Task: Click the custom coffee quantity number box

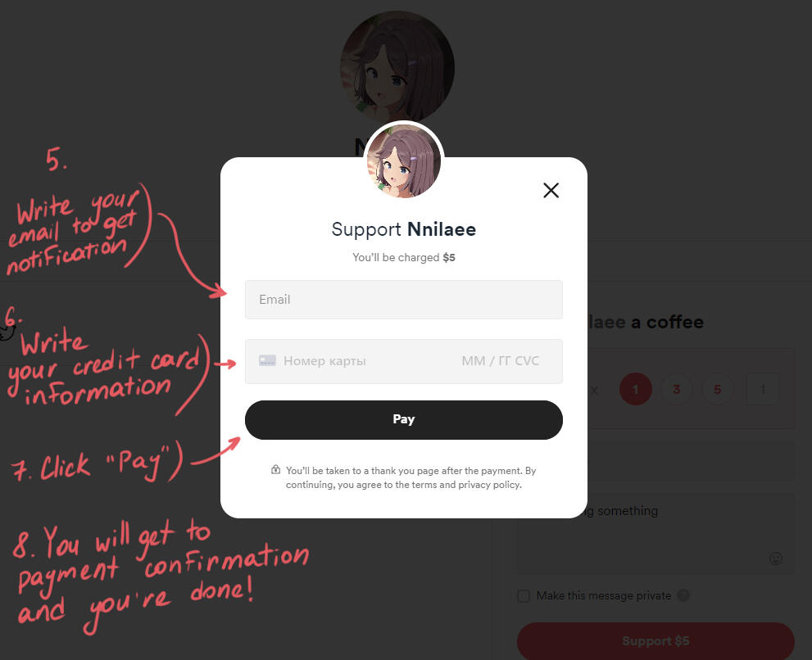Action: 762,389
